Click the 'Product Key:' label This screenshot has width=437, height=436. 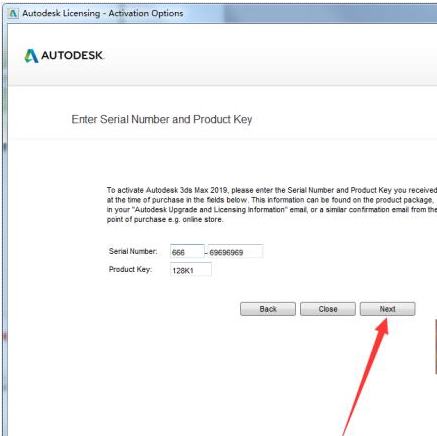tap(130, 269)
